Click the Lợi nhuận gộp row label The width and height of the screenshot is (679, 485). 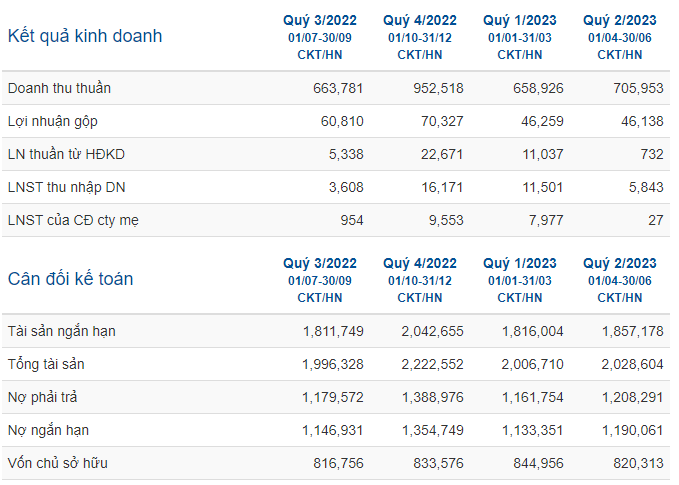pos(52,122)
